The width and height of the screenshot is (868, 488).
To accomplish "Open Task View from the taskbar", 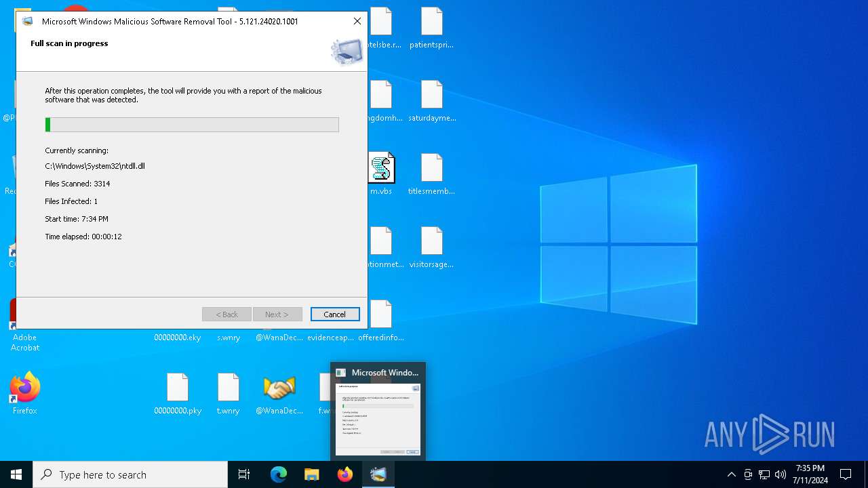I will 244,474.
